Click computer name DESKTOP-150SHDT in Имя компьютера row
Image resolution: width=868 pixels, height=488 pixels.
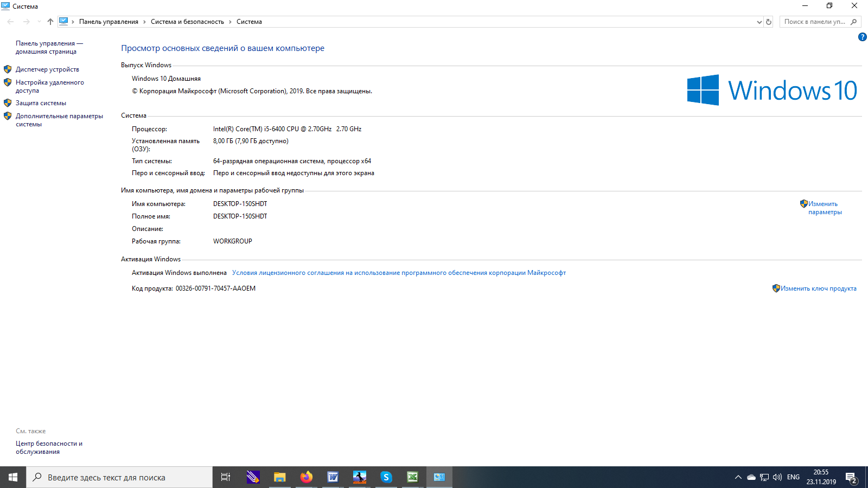(240, 204)
